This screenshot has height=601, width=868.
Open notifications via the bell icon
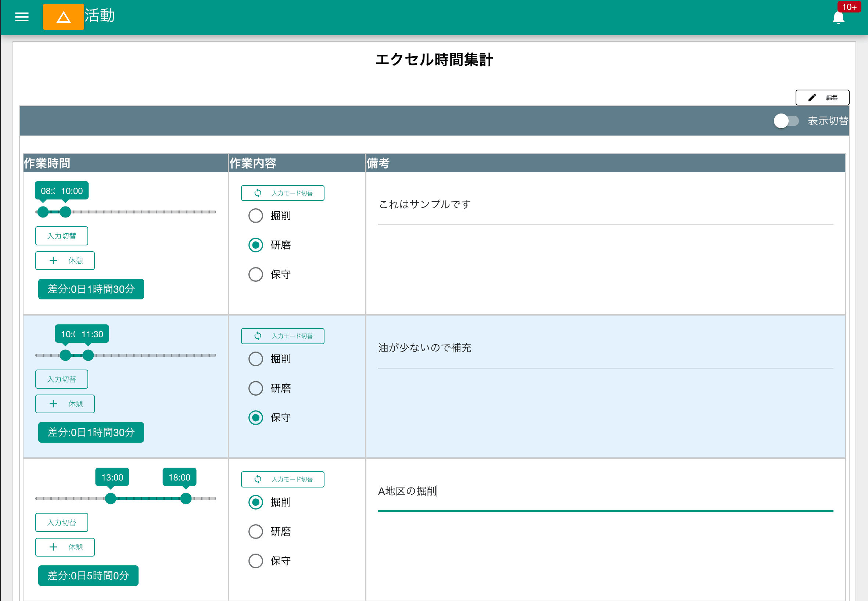838,17
